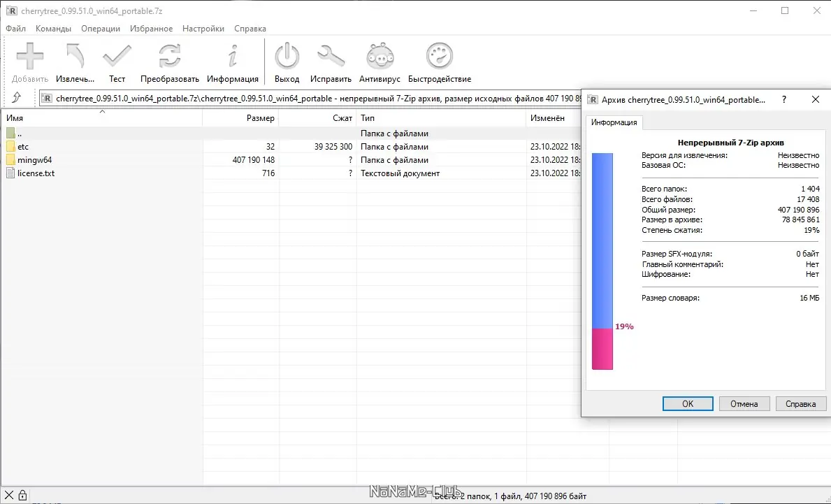The width and height of the screenshot is (831, 504).
Task: Click the Непрерывный 7-Zip архив heading
Action: point(731,143)
